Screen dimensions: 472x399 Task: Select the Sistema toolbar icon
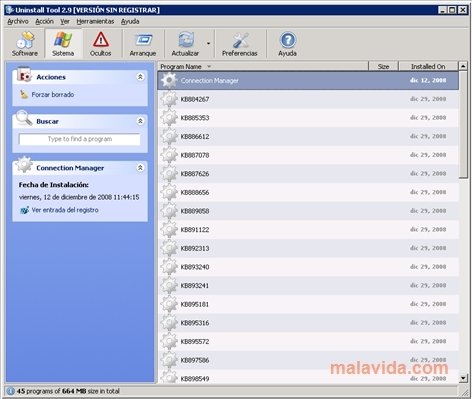tap(63, 44)
